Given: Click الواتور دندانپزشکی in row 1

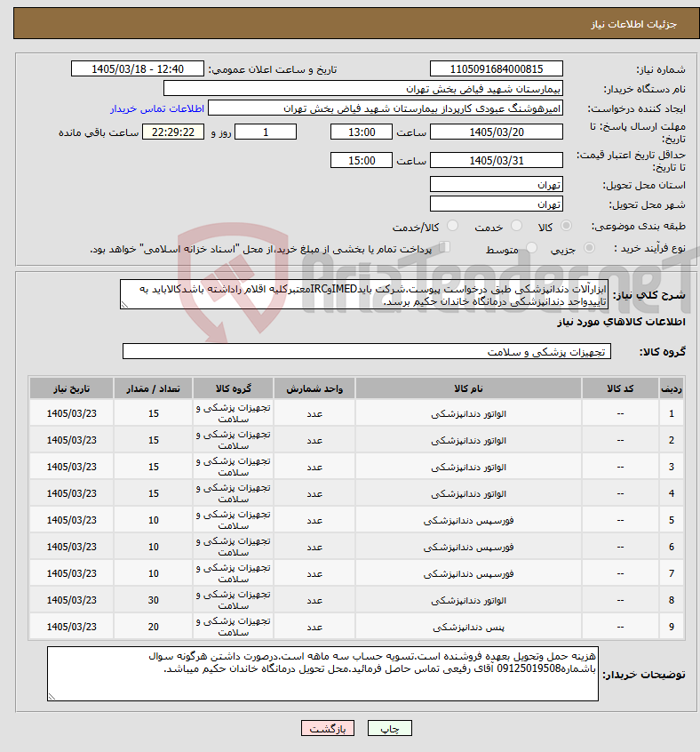Looking at the screenshot, I should (468, 413).
